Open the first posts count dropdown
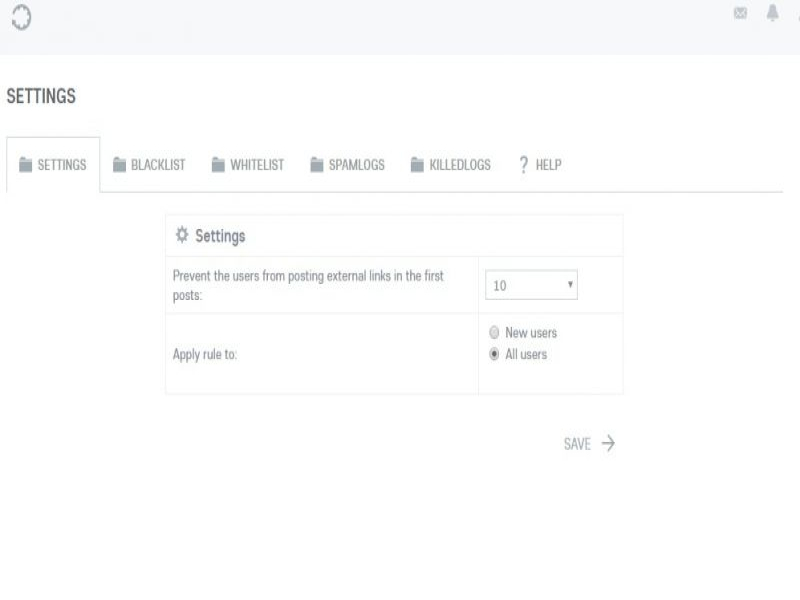Viewport: 800px width, 600px height. (x=531, y=285)
